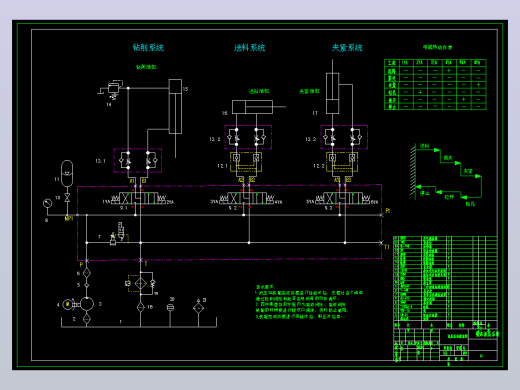Screen dimensions: 520x390
Task: Click the filter symbol labeled 6 below port P
Action: point(87,273)
